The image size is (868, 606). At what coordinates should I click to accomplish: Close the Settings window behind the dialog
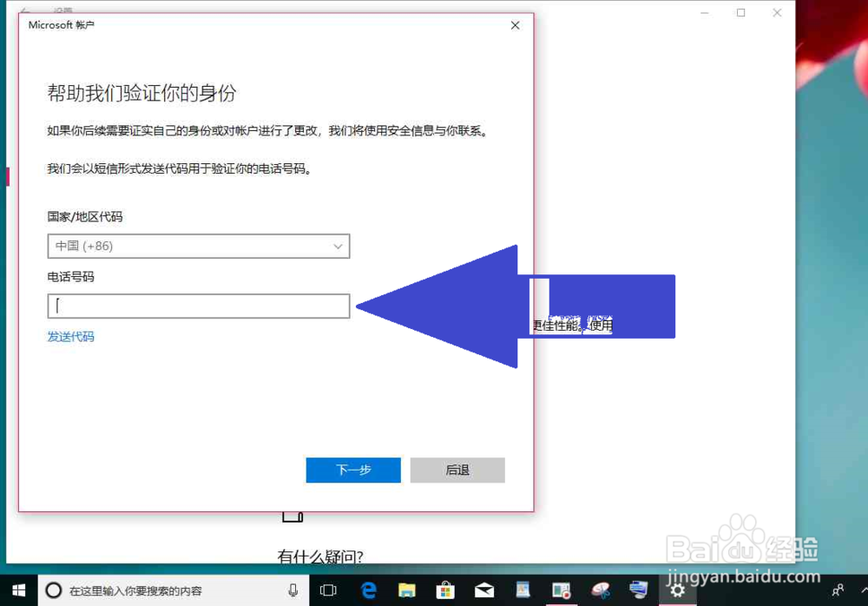pos(777,12)
